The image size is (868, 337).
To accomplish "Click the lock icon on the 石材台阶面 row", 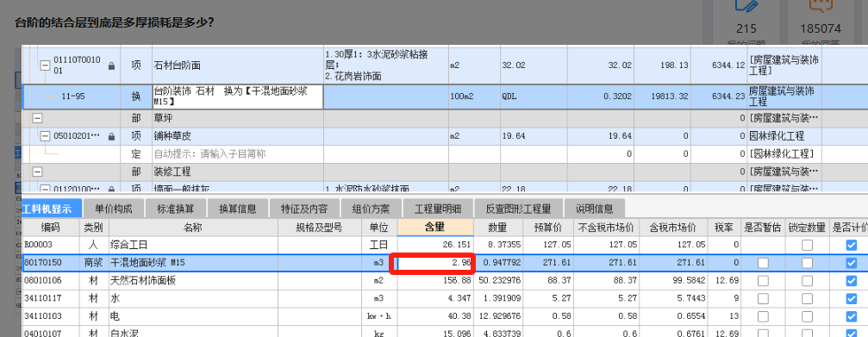I will coord(112,66).
